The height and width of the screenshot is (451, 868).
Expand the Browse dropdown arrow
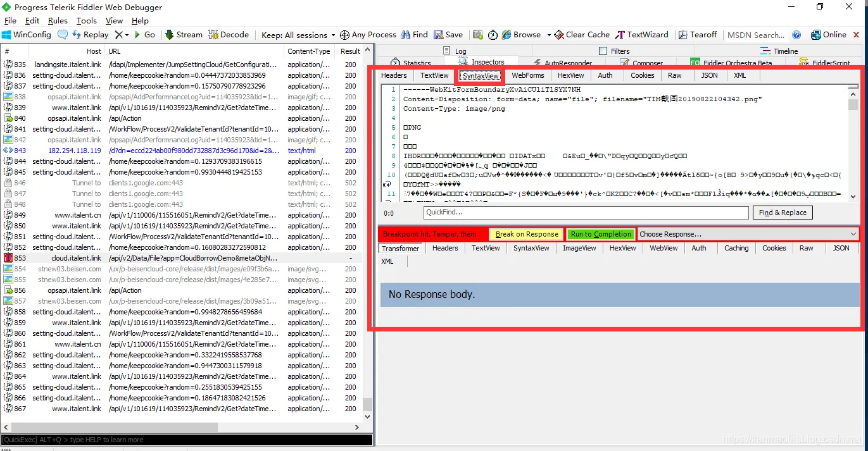(x=549, y=35)
